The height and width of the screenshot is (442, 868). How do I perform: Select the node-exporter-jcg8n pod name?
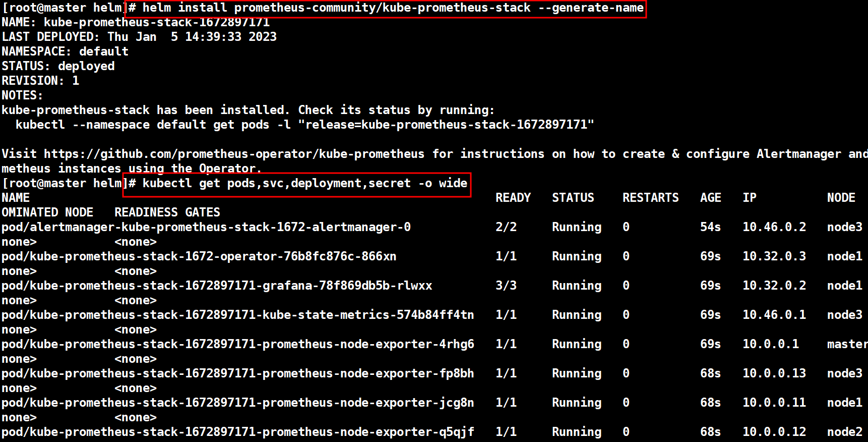[238, 403]
